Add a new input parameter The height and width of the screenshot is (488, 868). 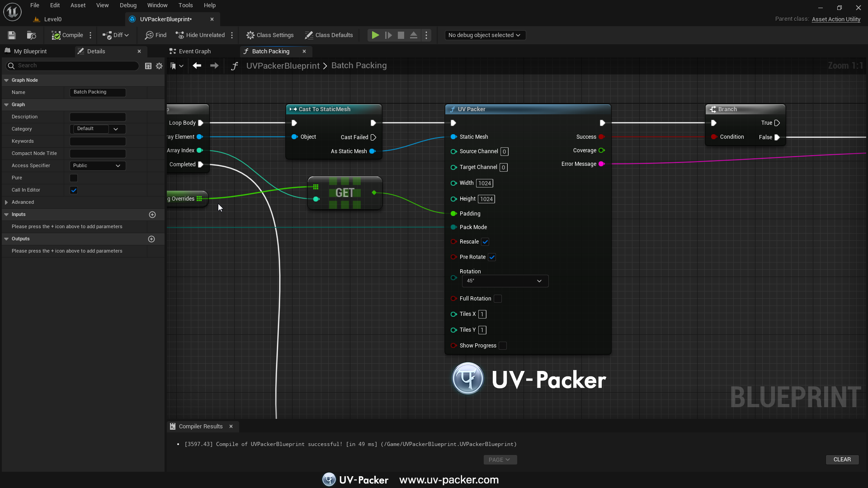[152, 215]
